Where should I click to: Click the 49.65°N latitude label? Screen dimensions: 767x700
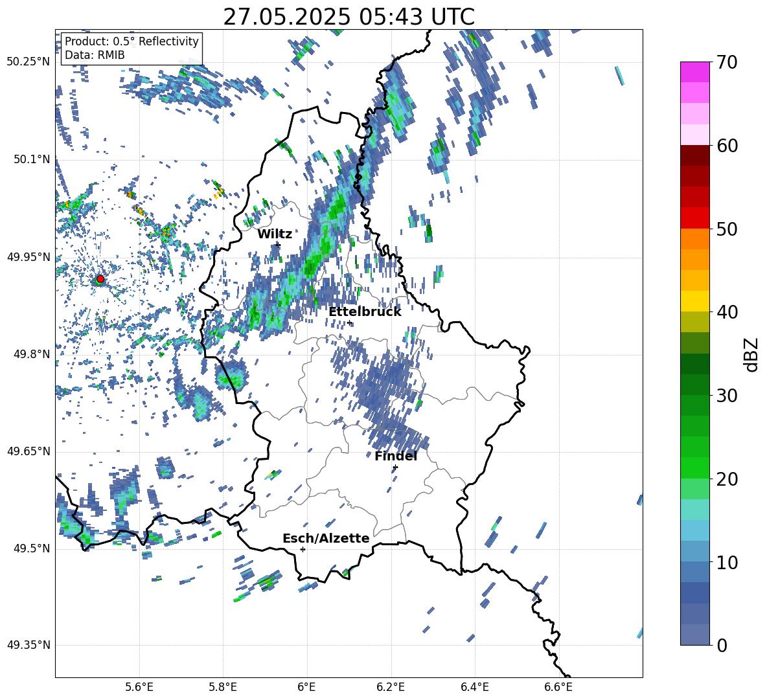click(x=29, y=451)
